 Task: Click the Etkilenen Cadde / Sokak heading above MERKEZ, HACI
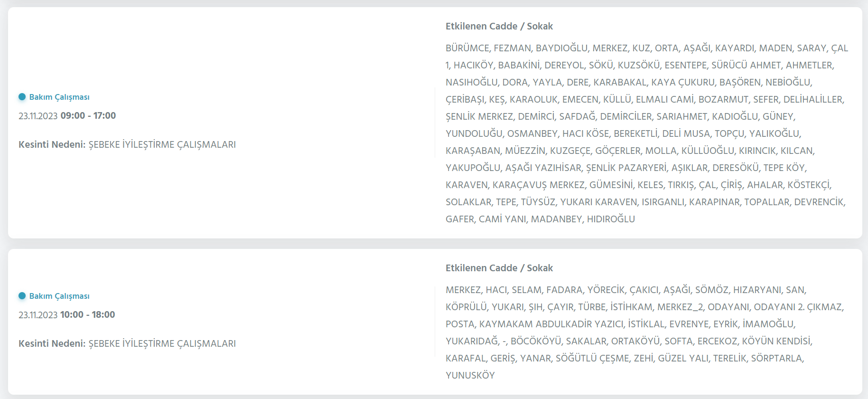tap(499, 268)
